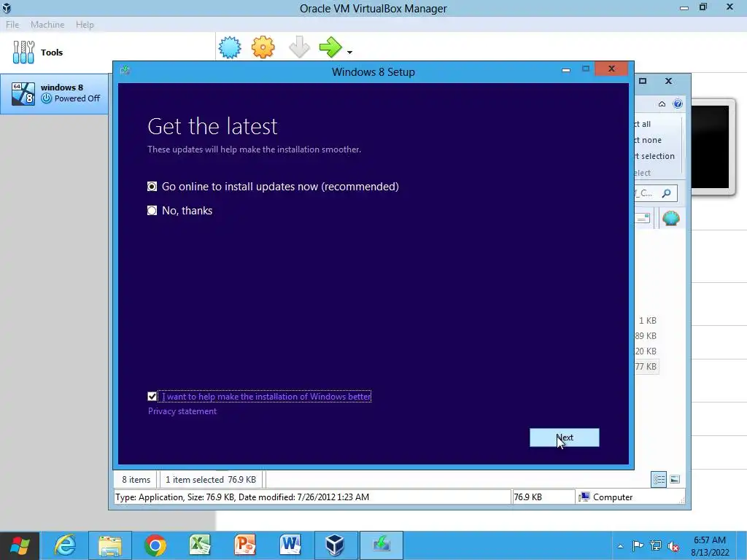Click the Discard down-arrow icon in VirtualBox

pyautogui.click(x=299, y=47)
